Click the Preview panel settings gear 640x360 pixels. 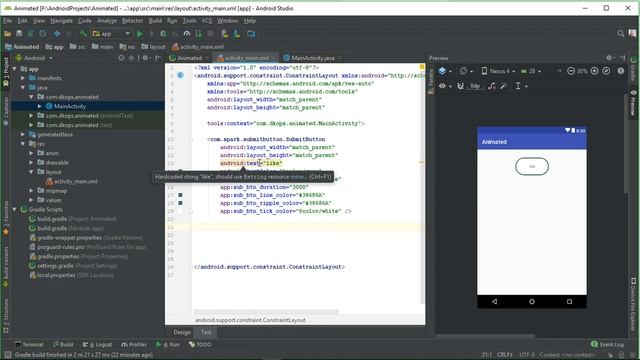click(609, 58)
